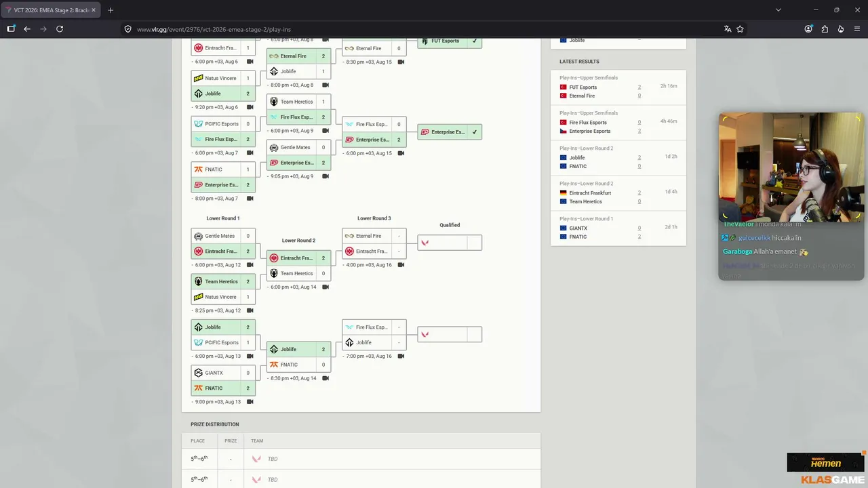This screenshot has width=868, height=488.
Task: Go back to the previous page
Action: pyautogui.click(x=27, y=29)
